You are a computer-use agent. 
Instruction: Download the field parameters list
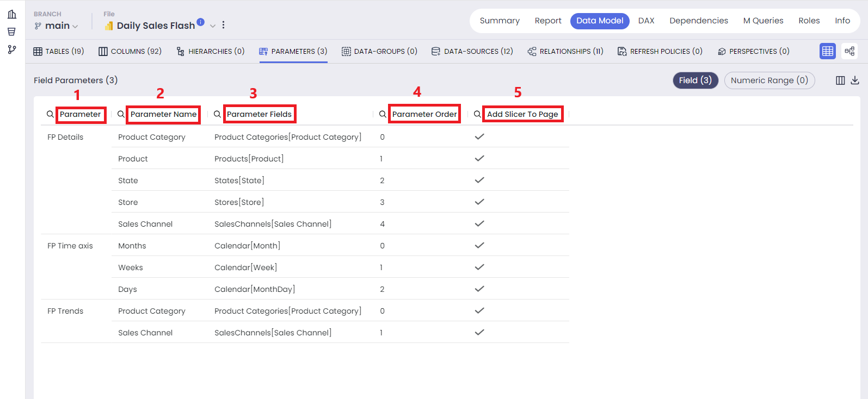tap(855, 80)
